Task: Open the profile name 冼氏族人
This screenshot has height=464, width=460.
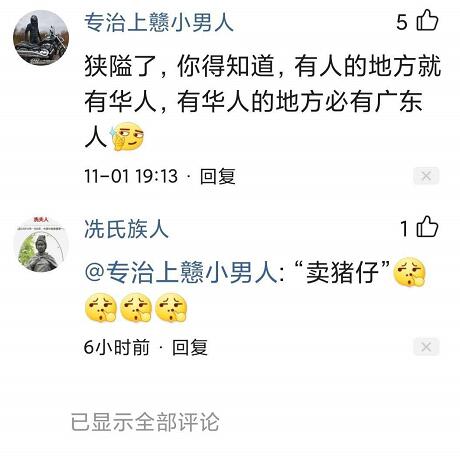Action: (127, 229)
